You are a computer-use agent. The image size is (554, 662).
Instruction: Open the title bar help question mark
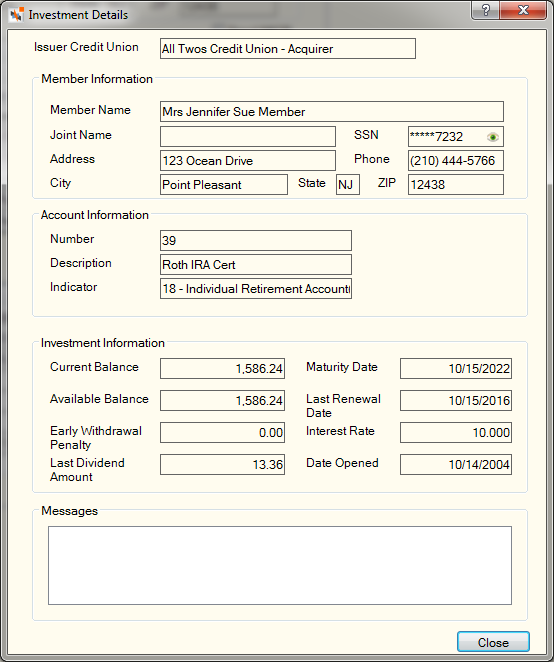pyautogui.click(x=485, y=10)
